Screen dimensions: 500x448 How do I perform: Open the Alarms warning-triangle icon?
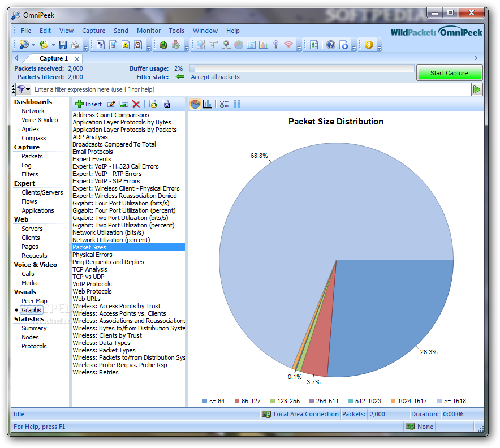pyautogui.click(x=126, y=45)
